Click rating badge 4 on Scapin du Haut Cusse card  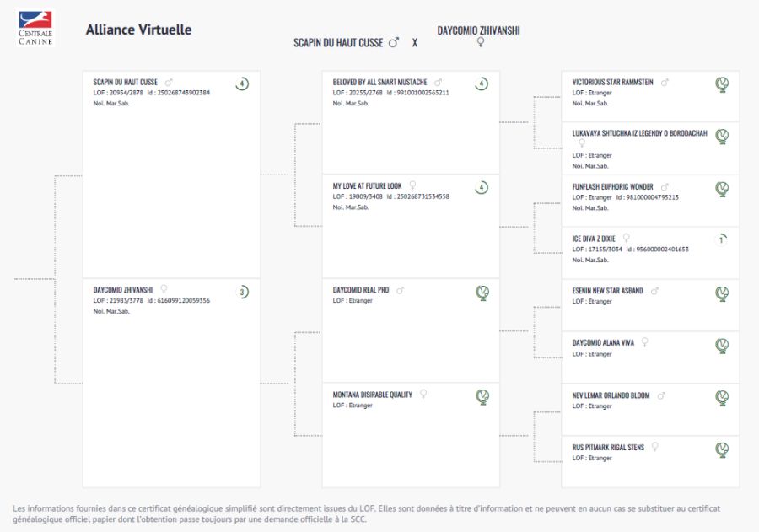[x=242, y=83]
